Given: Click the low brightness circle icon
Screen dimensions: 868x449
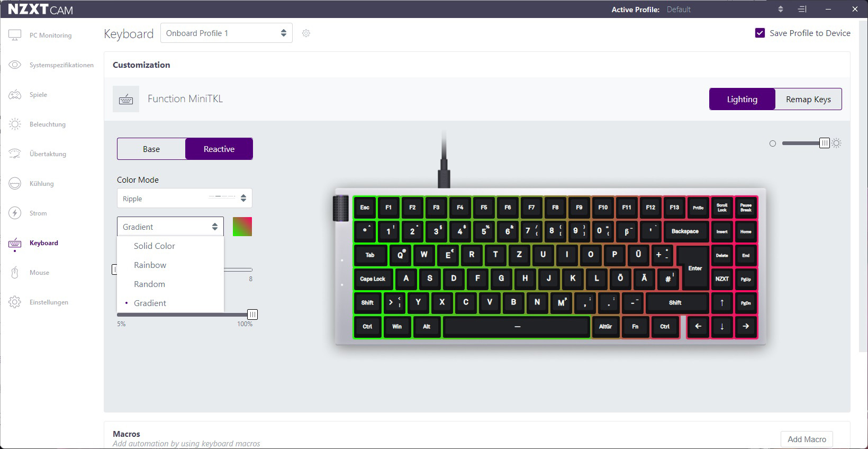Looking at the screenshot, I should click(x=773, y=143).
